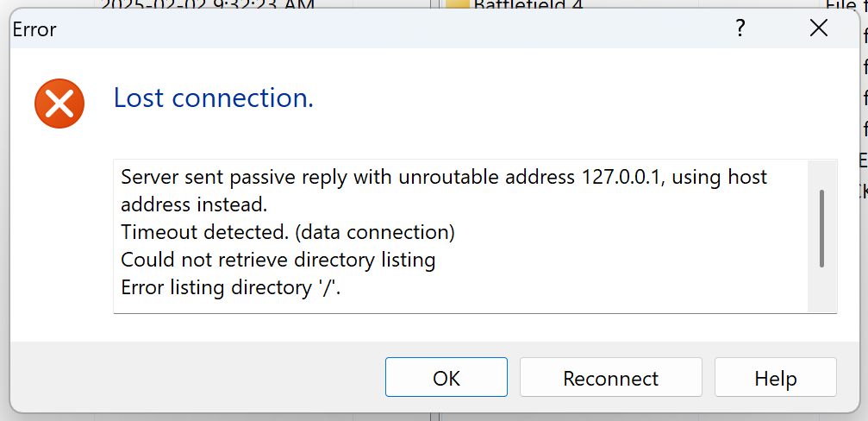Click the Battlefield 4 folder icon
The width and height of the screenshot is (868, 421).
[x=457, y=4]
